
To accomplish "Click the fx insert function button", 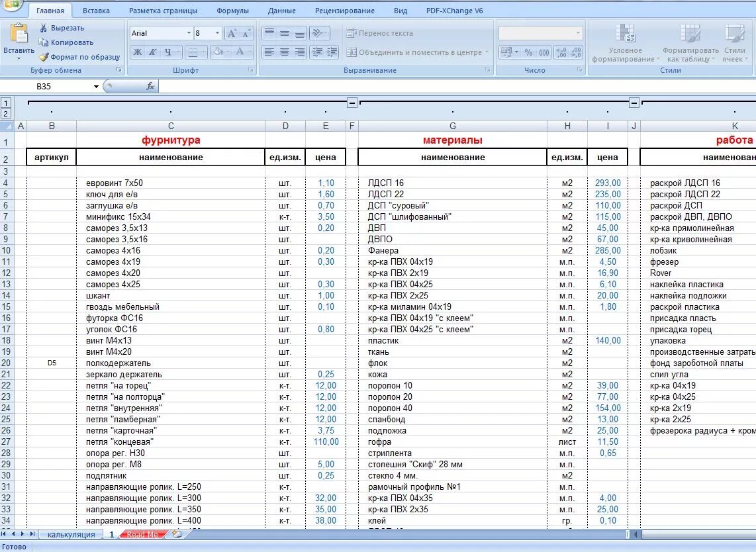I will [150, 86].
